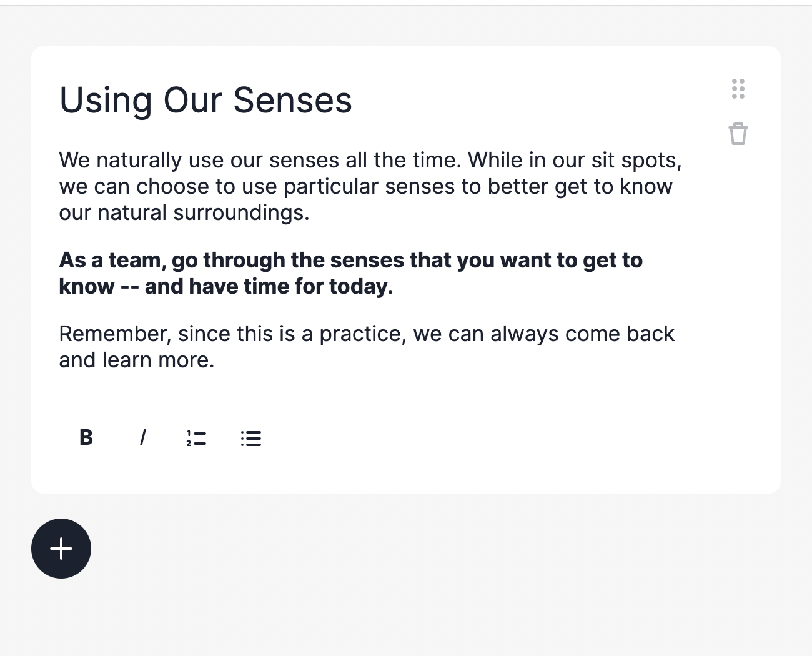Click the "Using Our Senses" title
Image resolution: width=812 pixels, height=656 pixels.
point(205,100)
